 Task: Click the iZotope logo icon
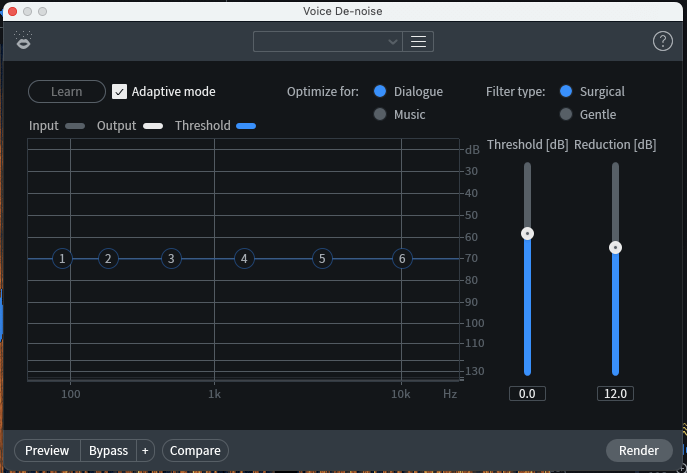point(23,41)
